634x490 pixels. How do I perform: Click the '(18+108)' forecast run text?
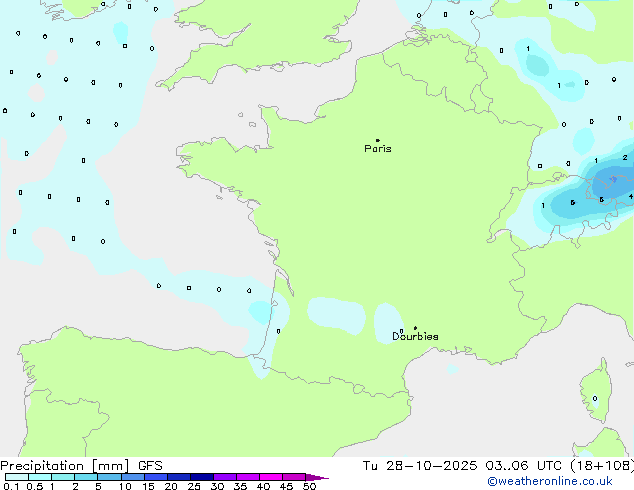[602, 466]
